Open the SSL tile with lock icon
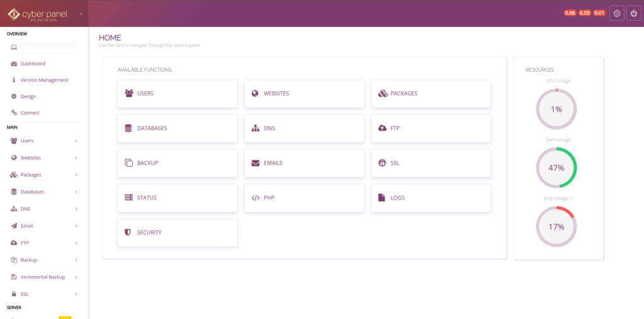644x319 pixels. pos(430,163)
